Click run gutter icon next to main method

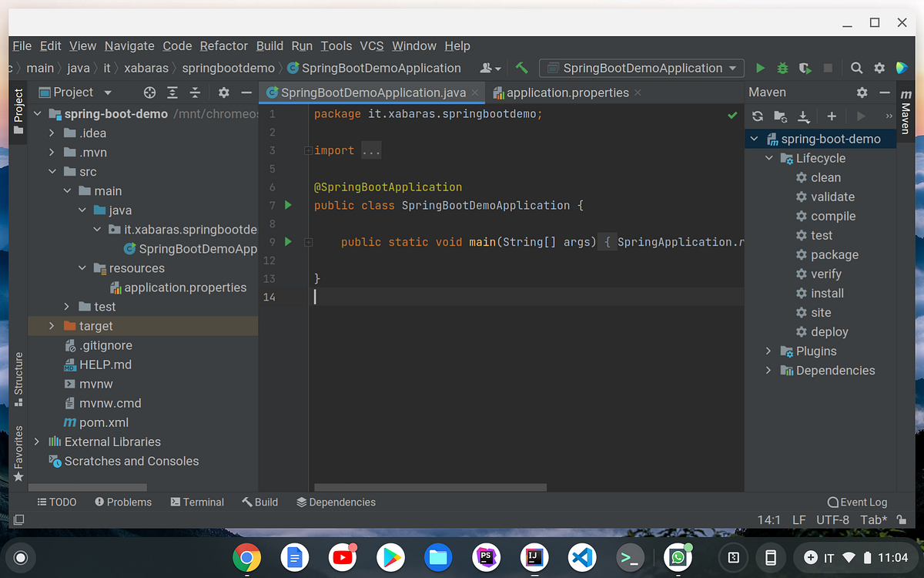click(x=288, y=241)
